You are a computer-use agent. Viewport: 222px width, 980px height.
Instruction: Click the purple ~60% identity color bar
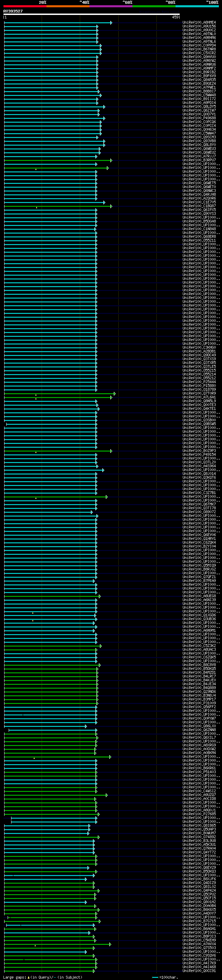[111, 6]
